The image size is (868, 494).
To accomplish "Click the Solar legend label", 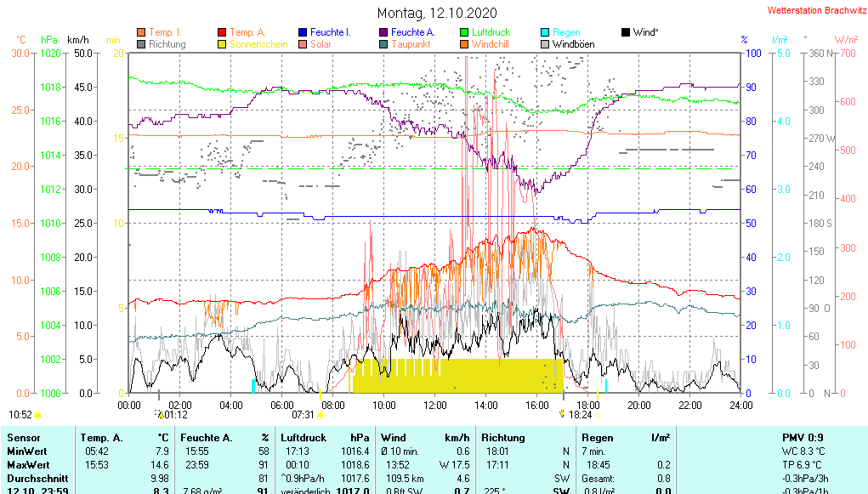I will pos(321,44).
